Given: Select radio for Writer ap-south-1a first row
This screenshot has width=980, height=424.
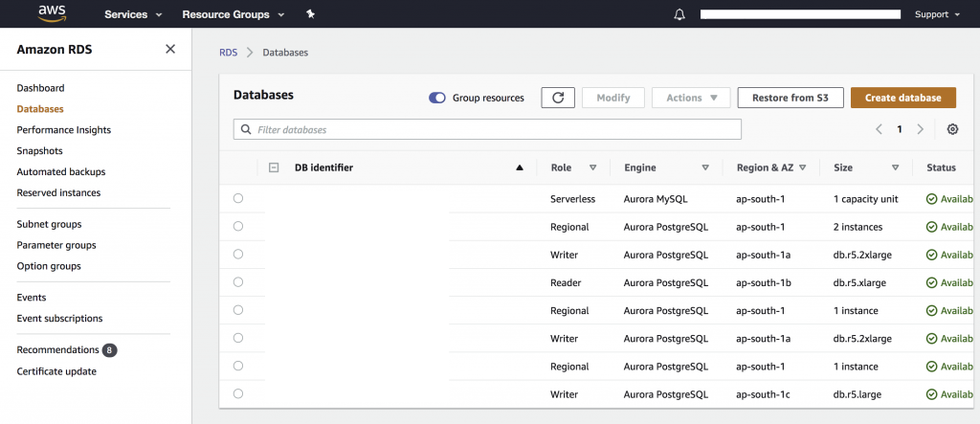Looking at the screenshot, I should coord(238,254).
